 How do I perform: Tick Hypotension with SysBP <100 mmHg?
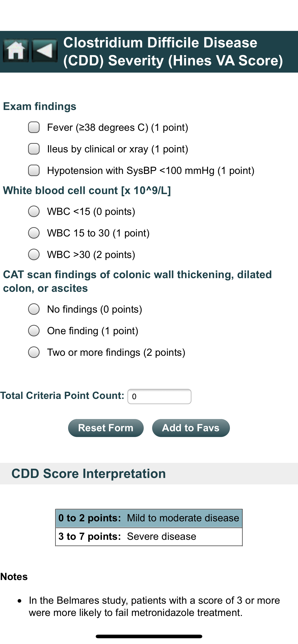click(x=34, y=170)
